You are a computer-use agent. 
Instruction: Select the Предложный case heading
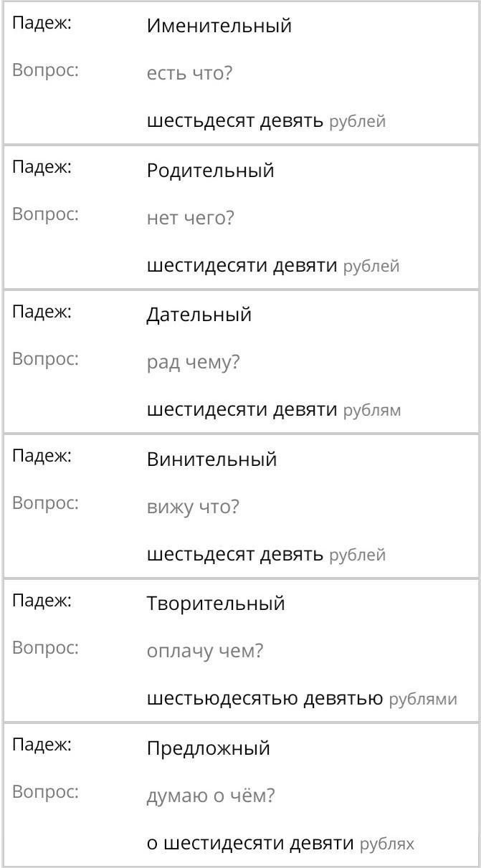tap(209, 749)
